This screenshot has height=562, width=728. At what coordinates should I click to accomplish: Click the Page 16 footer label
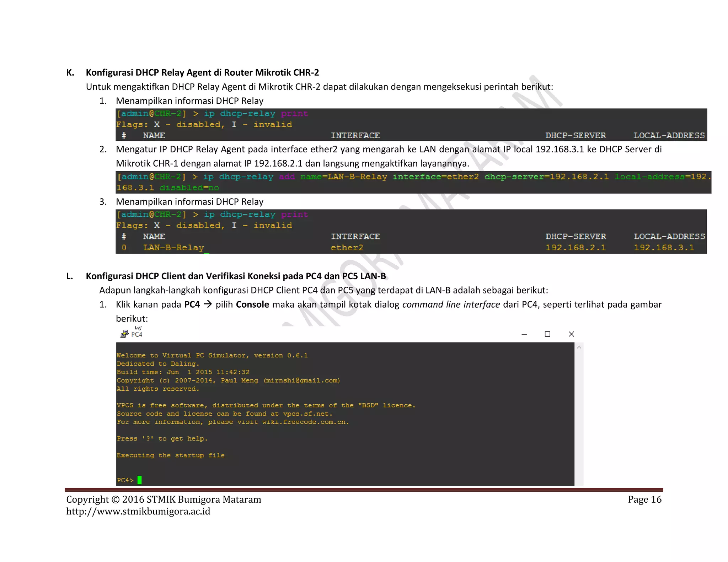[x=644, y=499]
